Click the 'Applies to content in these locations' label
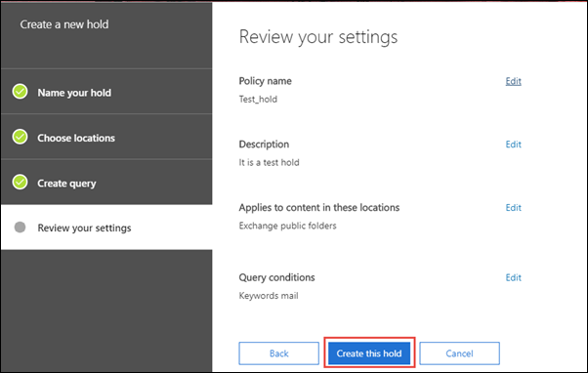 point(319,207)
